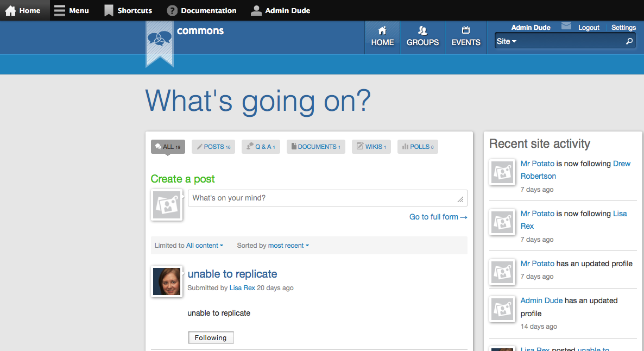
Task: Click the What's on your mind textbox
Action: 327,198
